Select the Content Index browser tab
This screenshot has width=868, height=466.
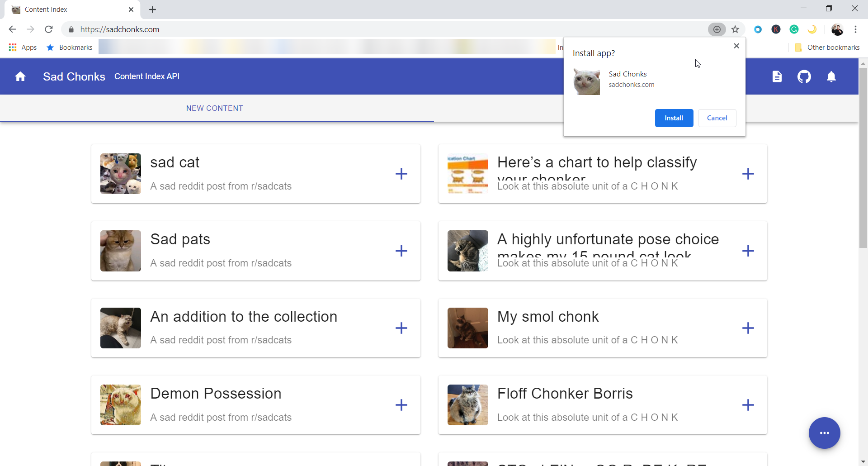(72, 10)
